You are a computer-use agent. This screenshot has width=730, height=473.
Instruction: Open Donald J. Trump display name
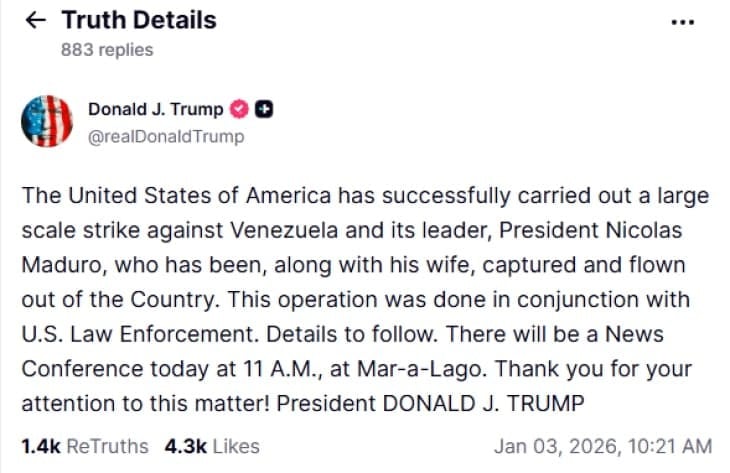pos(156,109)
